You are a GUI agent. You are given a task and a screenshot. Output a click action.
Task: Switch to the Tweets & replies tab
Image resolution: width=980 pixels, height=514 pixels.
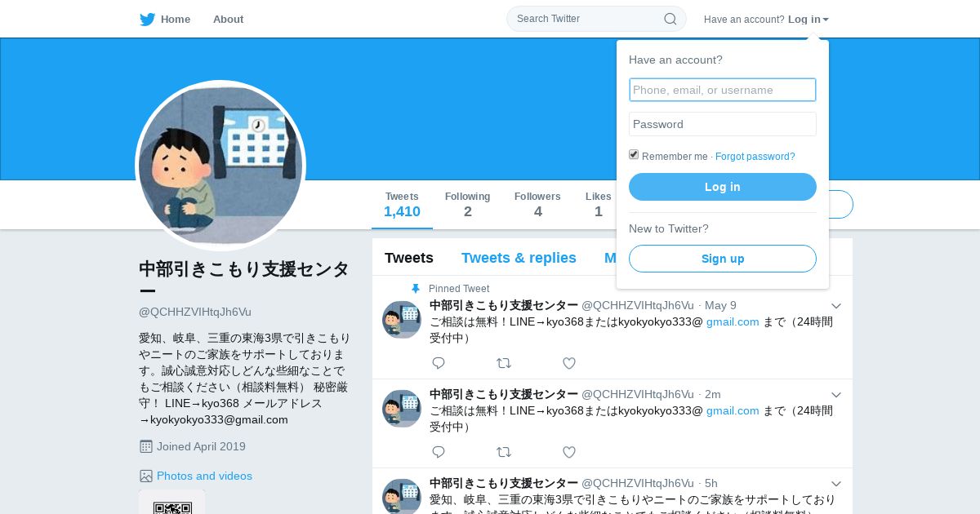click(x=519, y=258)
